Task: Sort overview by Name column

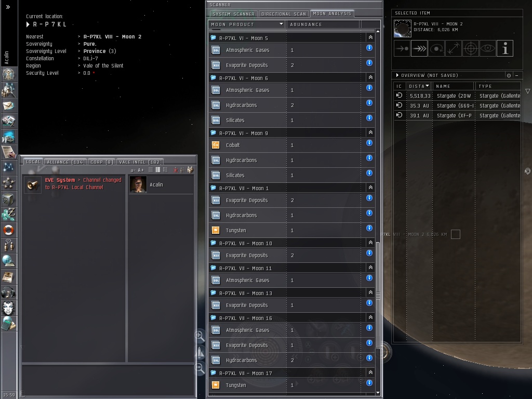Action: pos(453,86)
